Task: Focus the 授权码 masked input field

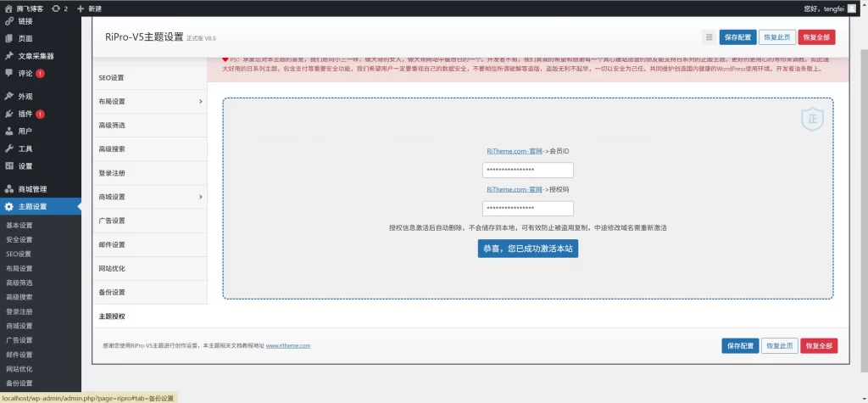Action: [x=527, y=209]
